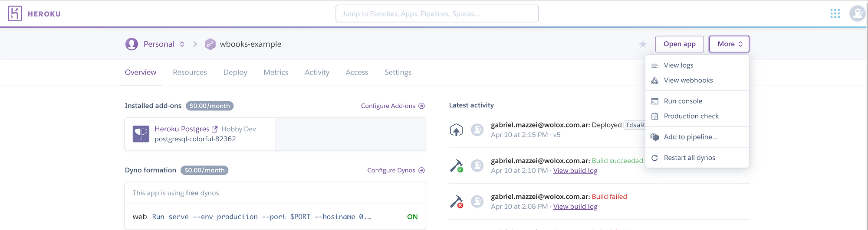Image resolution: width=868 pixels, height=230 pixels.
Task: Go to the Access tab
Action: coord(357,72)
